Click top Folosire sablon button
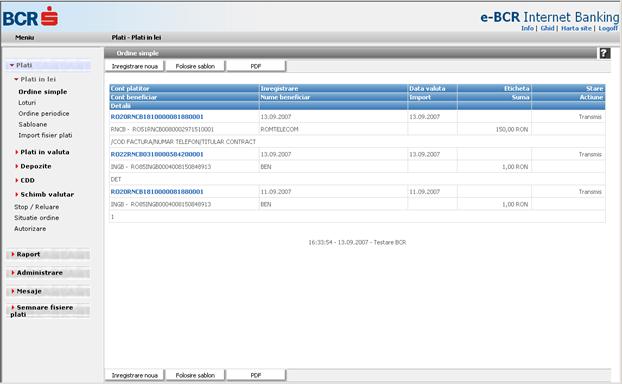Viewport: 622px width, 384px height. [195, 66]
